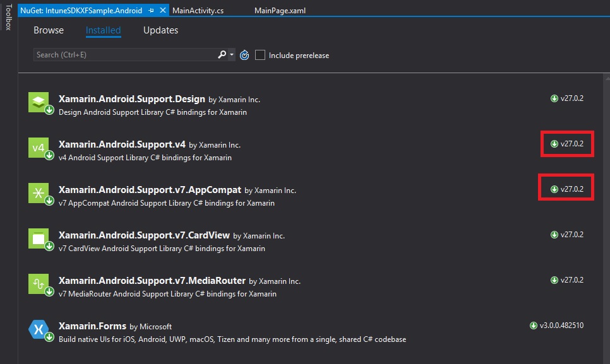
Task: Open the MainActivity.cs document tab
Action: (x=198, y=11)
